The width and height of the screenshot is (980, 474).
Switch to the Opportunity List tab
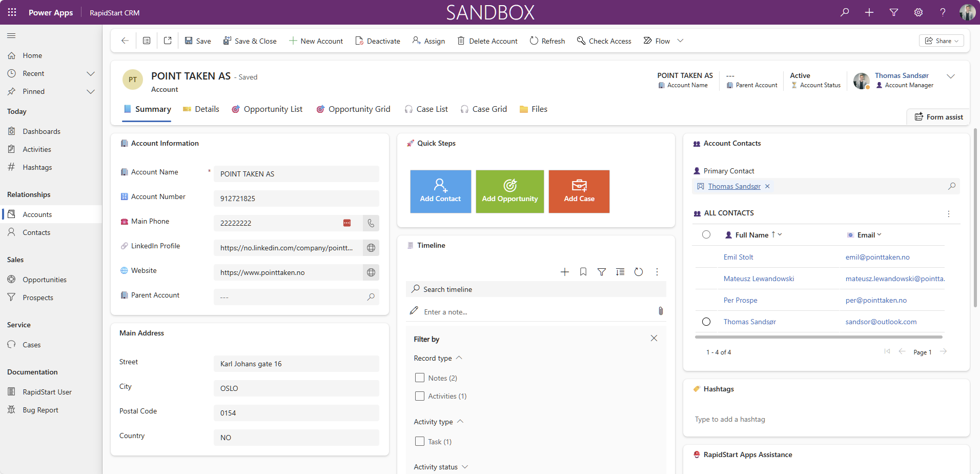pyautogui.click(x=267, y=109)
